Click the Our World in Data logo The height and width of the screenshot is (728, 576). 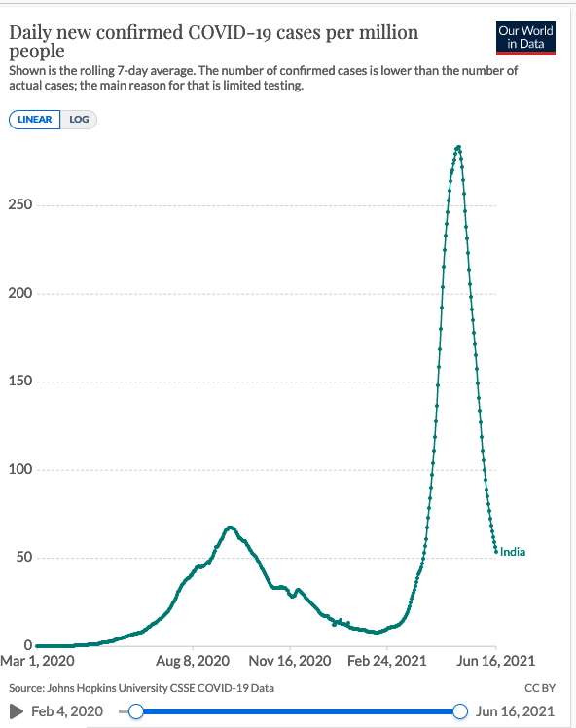tap(525, 38)
